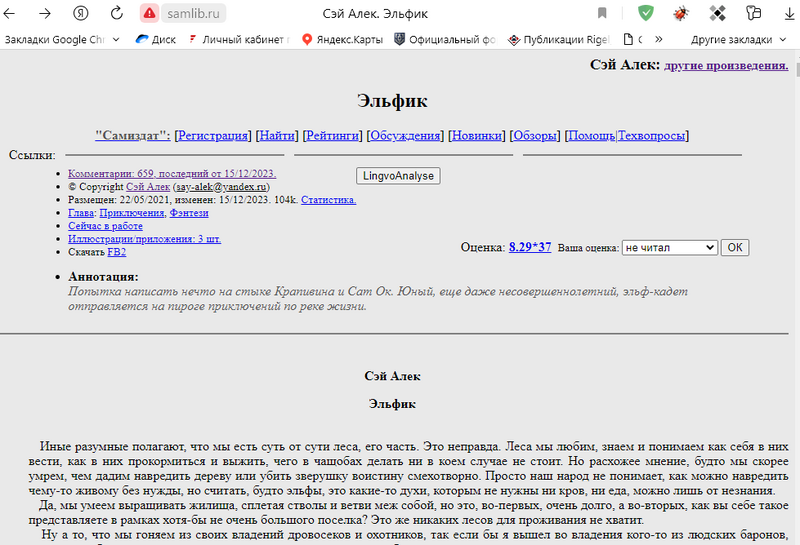Open the Комментарии: 659 link
800x545 pixels.
tap(172, 174)
